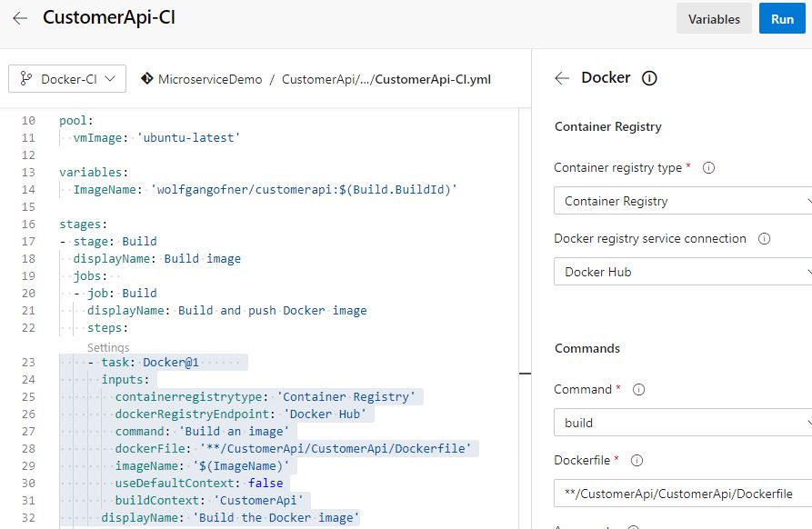The width and height of the screenshot is (812, 529).
Task: Open the Docker Hub service connection dropdown
Action: tap(682, 271)
